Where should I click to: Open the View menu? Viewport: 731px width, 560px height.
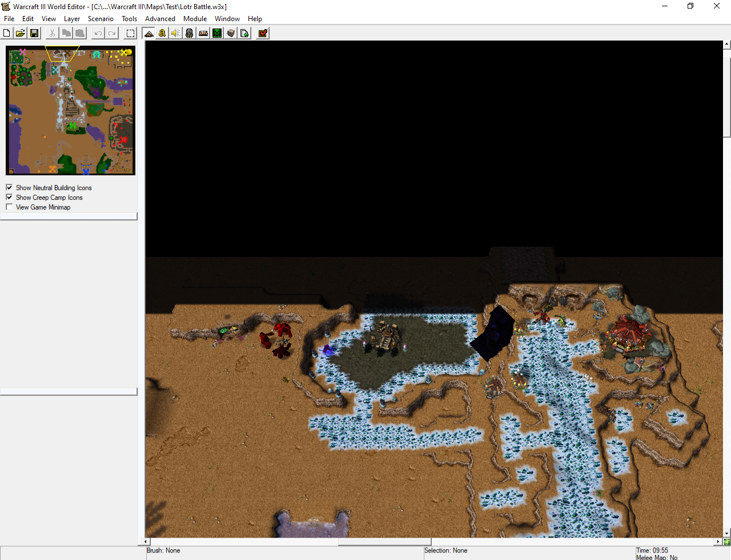pyautogui.click(x=49, y=19)
